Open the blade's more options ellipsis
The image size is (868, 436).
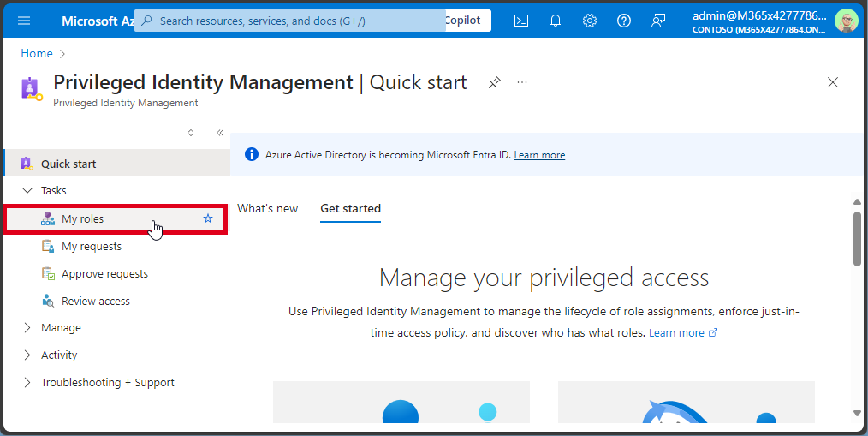pyautogui.click(x=522, y=82)
